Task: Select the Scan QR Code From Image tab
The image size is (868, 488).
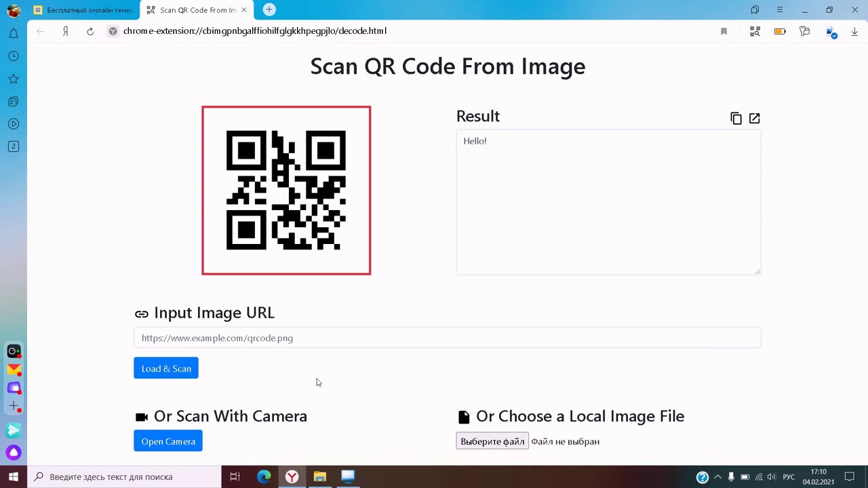Action: click(197, 10)
